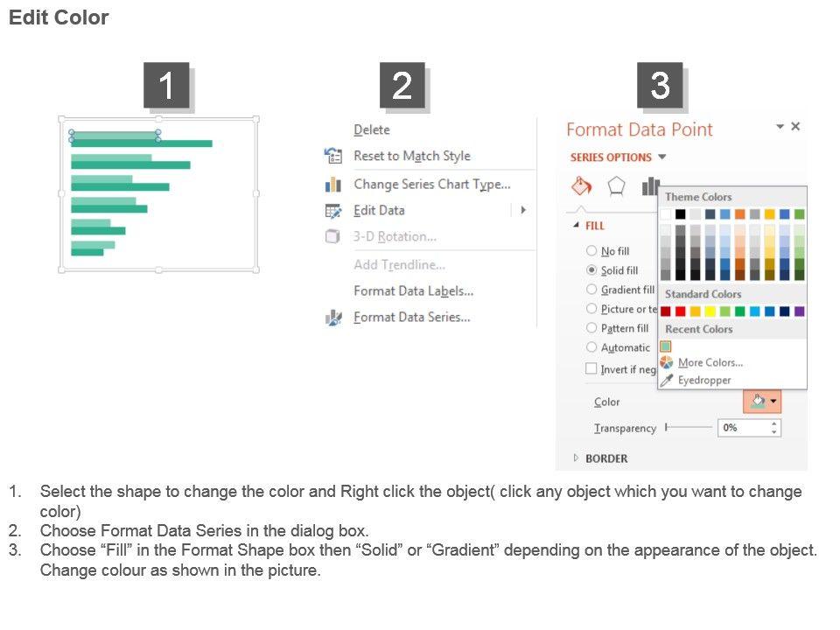840x630 pixels.
Task: Open the Series Options dropdown arrow
Action: pyautogui.click(x=662, y=157)
